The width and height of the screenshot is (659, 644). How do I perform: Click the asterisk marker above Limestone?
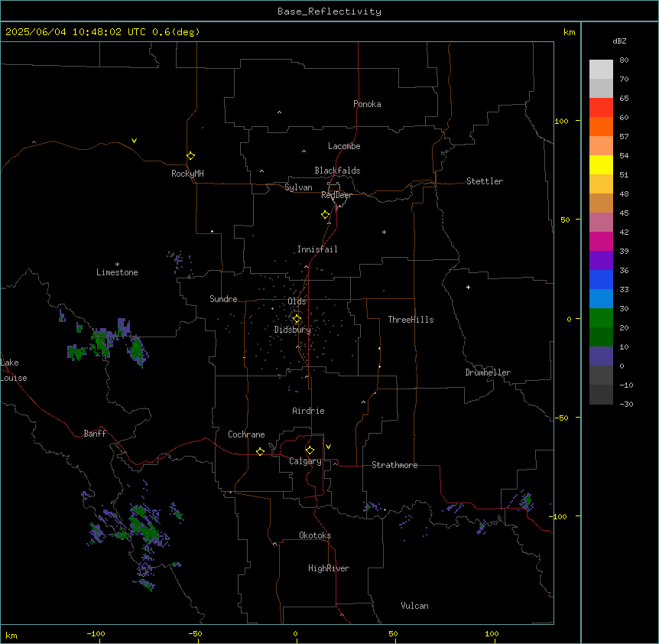pos(117,264)
